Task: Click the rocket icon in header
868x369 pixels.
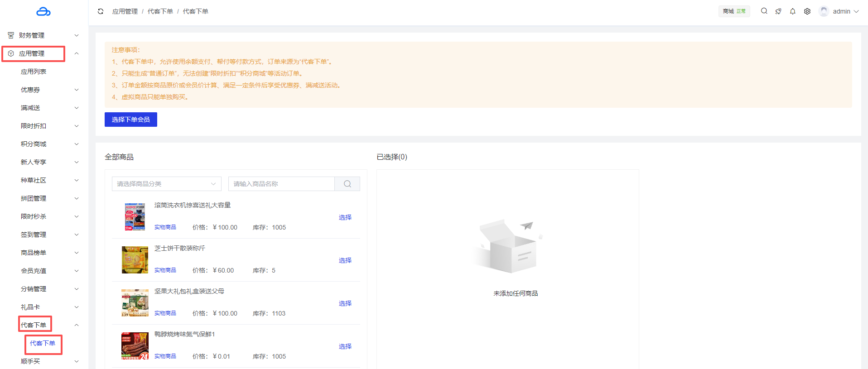Action: pyautogui.click(x=778, y=11)
